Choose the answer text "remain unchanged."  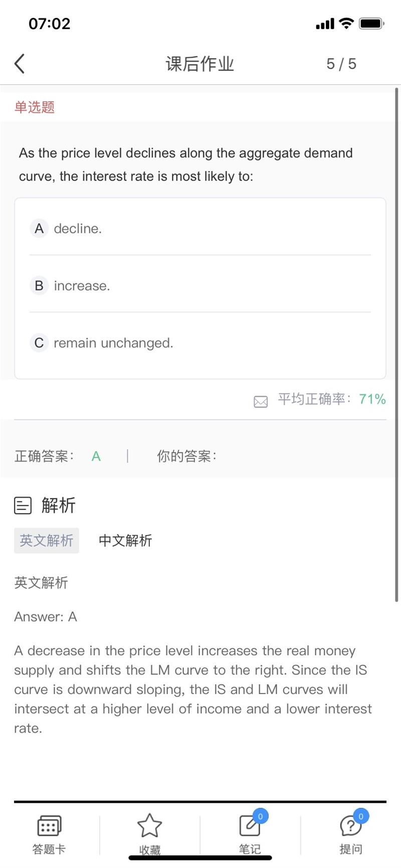113,343
